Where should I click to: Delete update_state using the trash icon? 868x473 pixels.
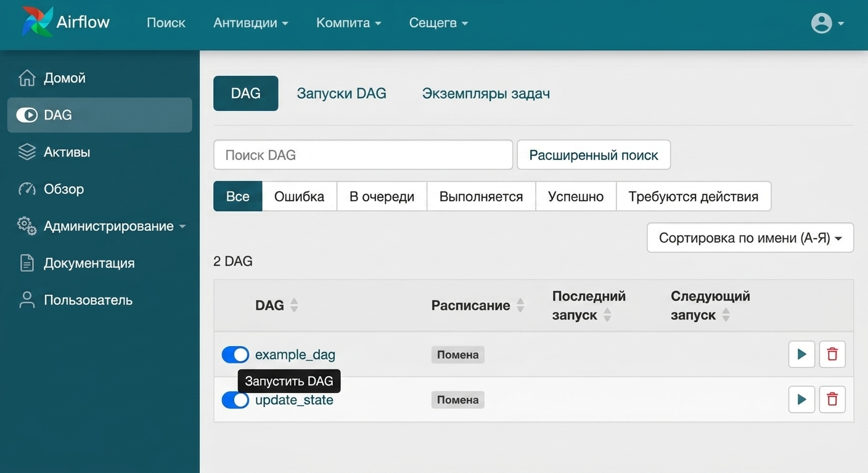click(832, 399)
